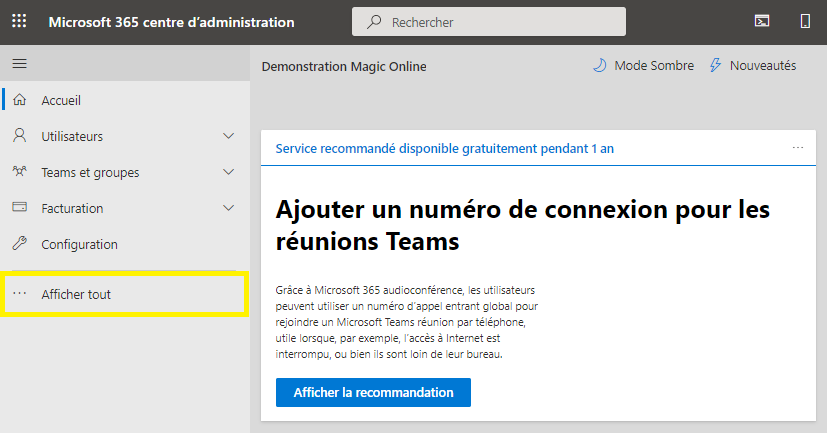
Task: Select Utilisateurs in the navigation
Action: (124, 136)
